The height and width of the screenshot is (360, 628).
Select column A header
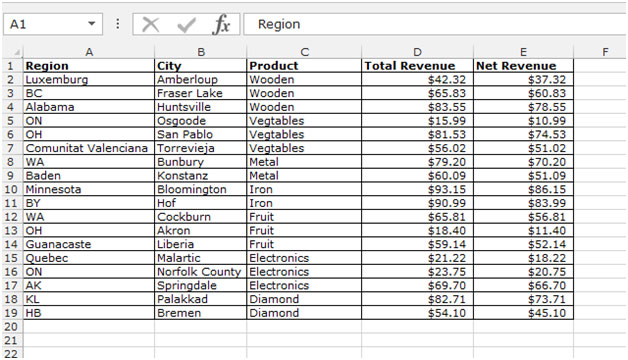pos(89,52)
